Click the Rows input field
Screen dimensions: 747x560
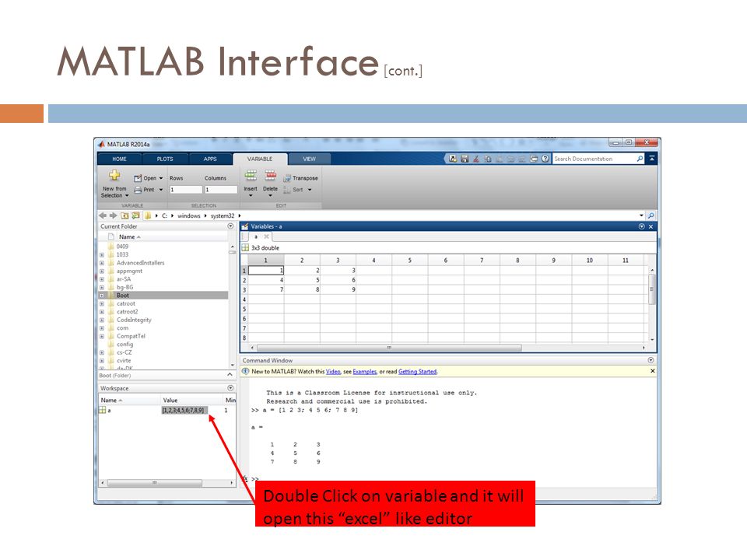tap(186, 190)
